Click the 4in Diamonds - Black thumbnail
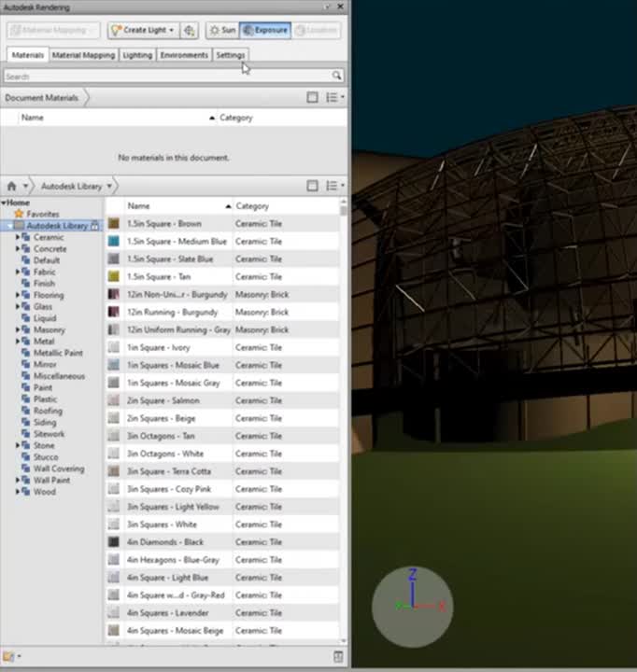637x672 pixels. point(113,541)
